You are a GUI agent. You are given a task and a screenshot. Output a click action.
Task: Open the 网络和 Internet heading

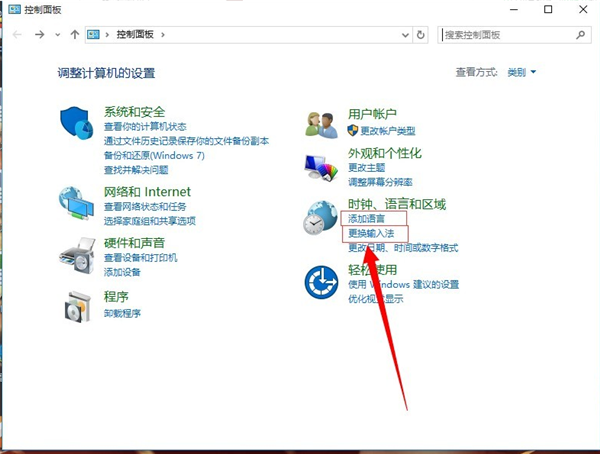click(147, 191)
